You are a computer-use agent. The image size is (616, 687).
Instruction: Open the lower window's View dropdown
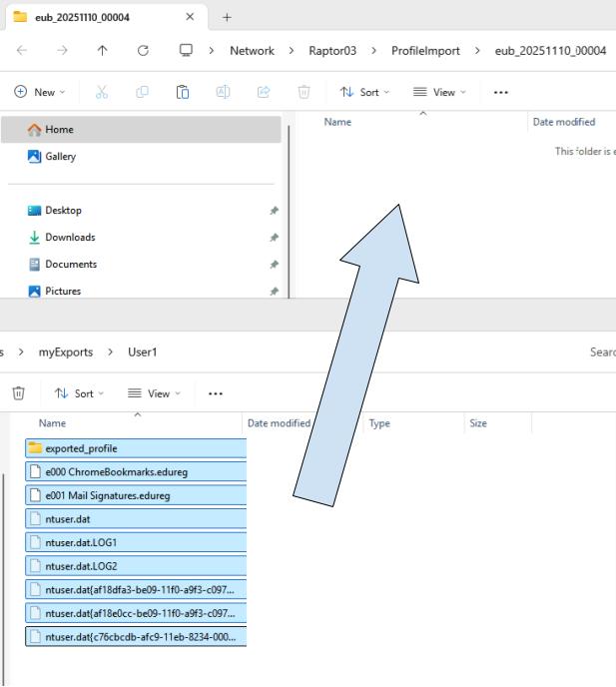coord(154,393)
